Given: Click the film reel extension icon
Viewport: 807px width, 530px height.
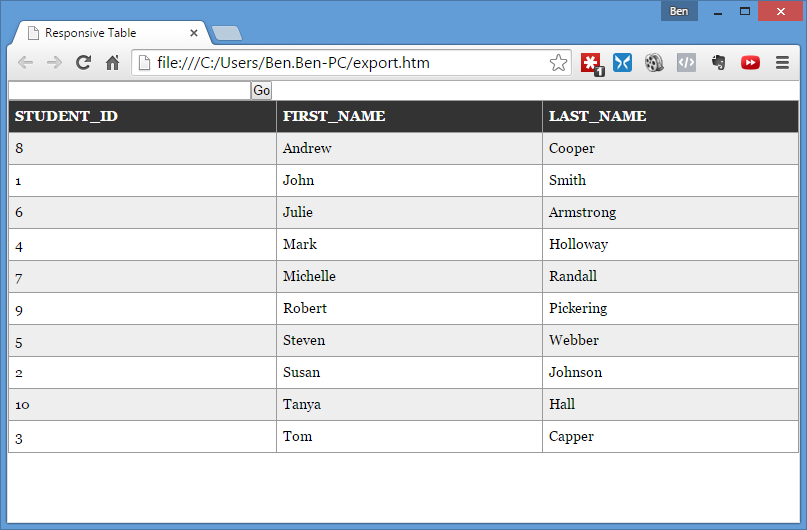Looking at the screenshot, I should (x=654, y=63).
